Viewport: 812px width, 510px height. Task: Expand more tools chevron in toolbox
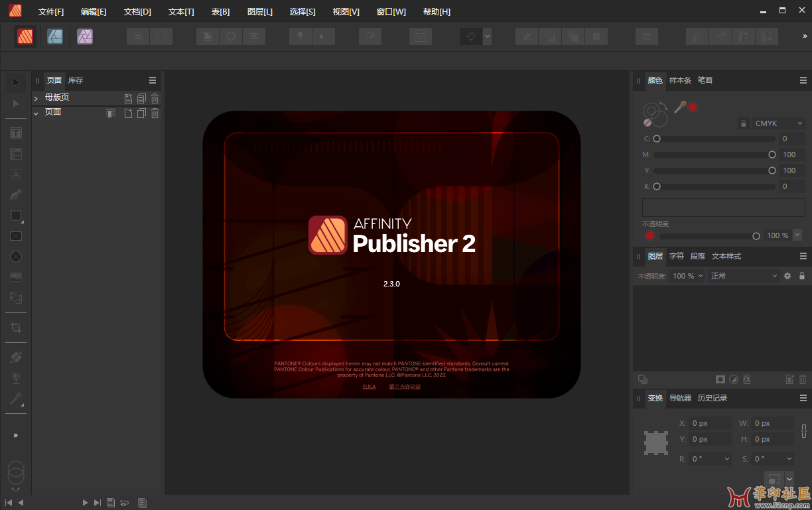(x=16, y=435)
